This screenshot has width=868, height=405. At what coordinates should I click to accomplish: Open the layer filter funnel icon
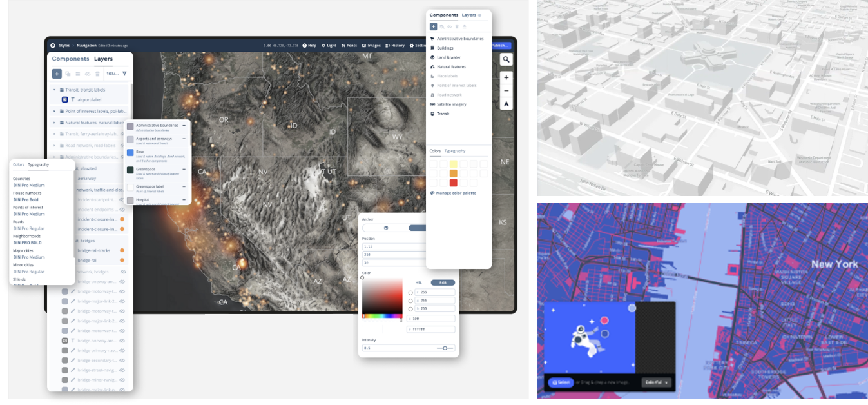124,74
